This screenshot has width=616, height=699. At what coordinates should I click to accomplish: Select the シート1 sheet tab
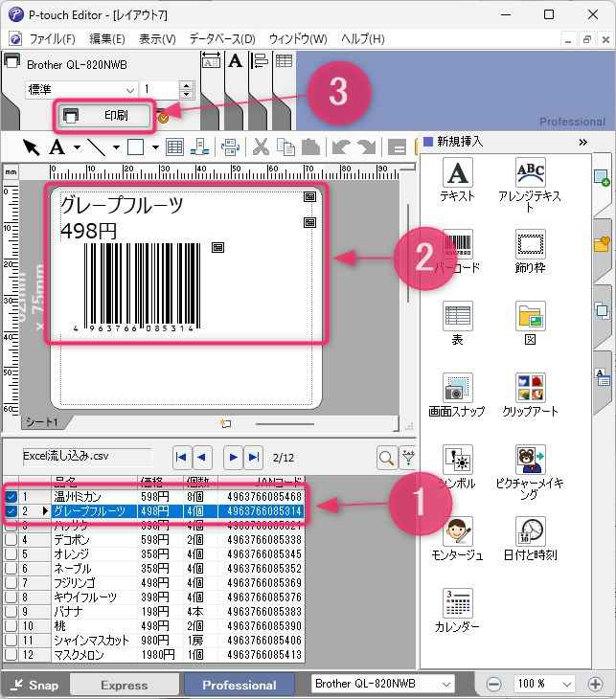(x=42, y=421)
